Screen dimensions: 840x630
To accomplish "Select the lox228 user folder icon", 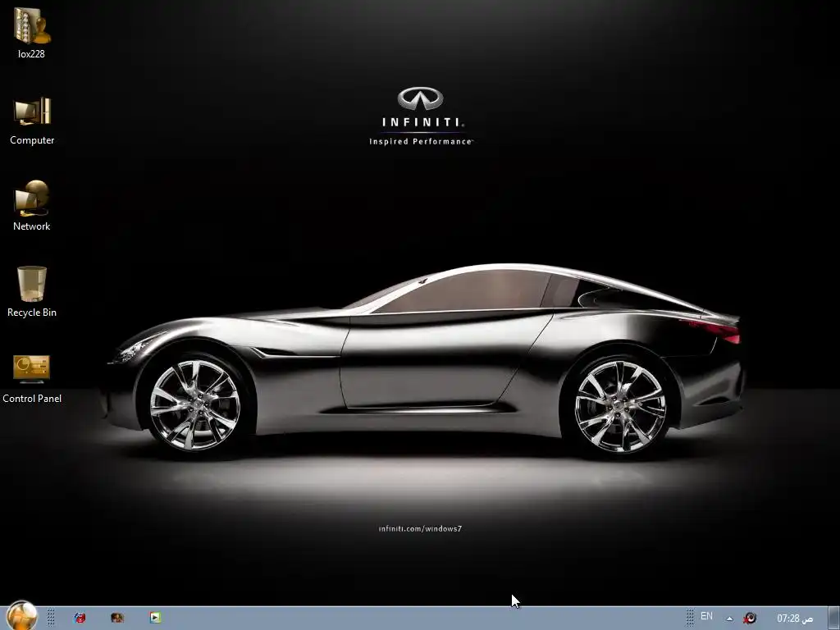I will click(32, 25).
